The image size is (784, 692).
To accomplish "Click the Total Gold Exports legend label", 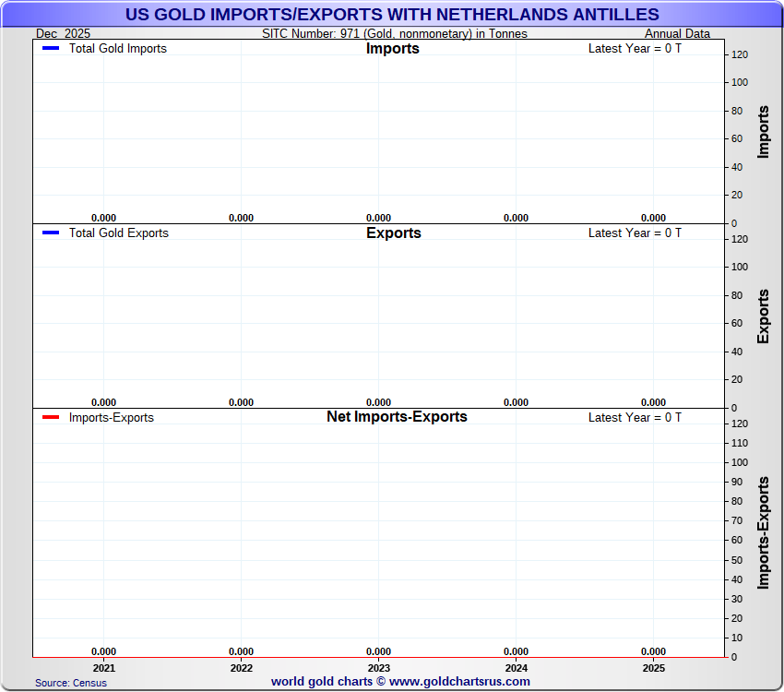I will coord(119,233).
